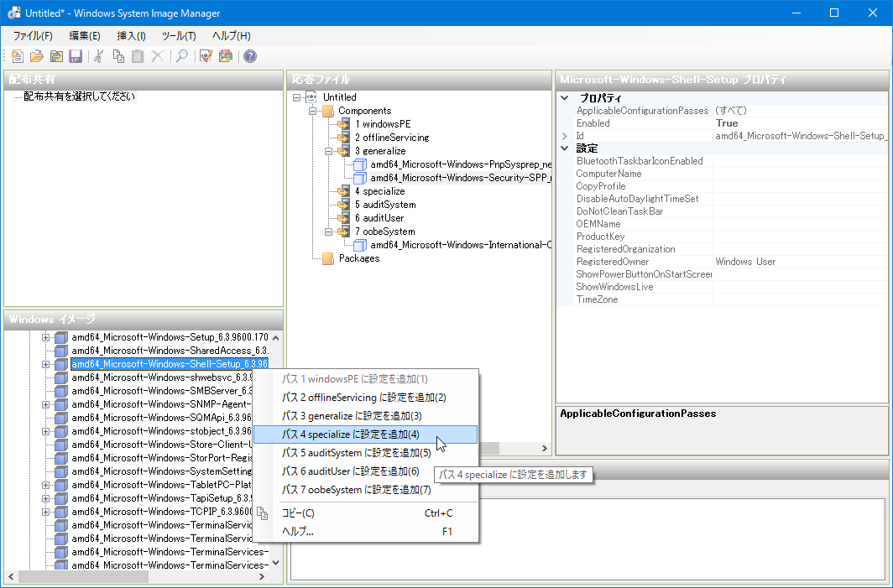The height and width of the screenshot is (588, 893).
Task: Open the ファイル(F) menu
Action: pos(33,36)
